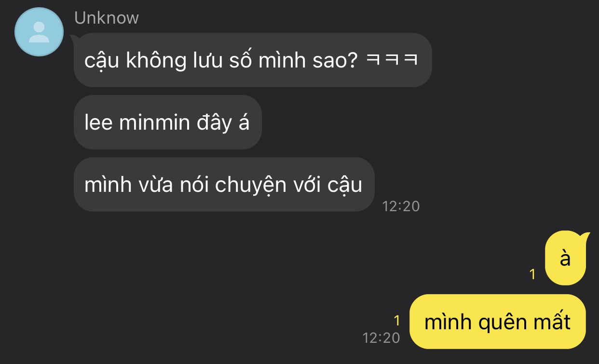Click the 12:20 timestamp beside the received message
Screen dimensions: 599x364
tap(401, 206)
